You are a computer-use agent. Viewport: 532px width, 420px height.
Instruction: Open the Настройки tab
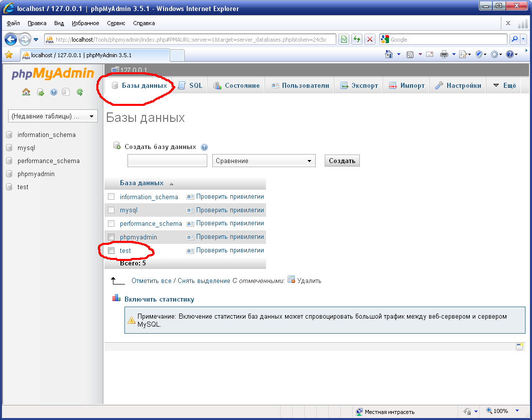tap(458, 85)
